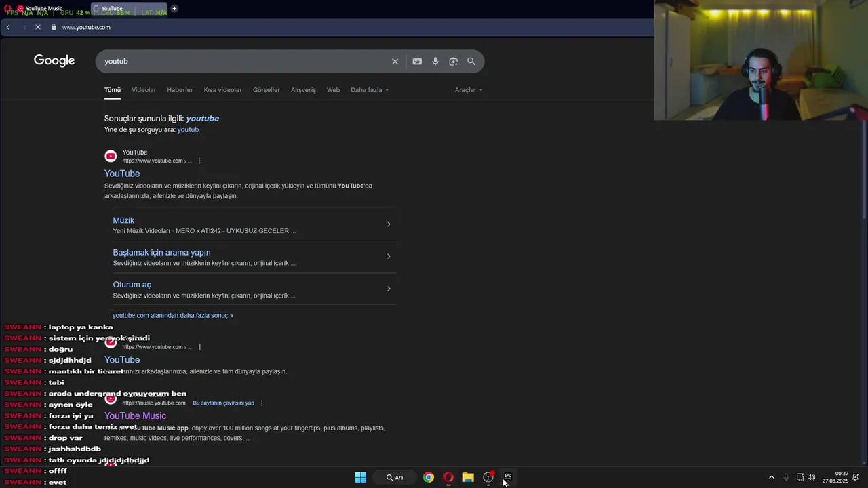Start voice search with microphone
The width and height of the screenshot is (868, 488).
coord(435,61)
